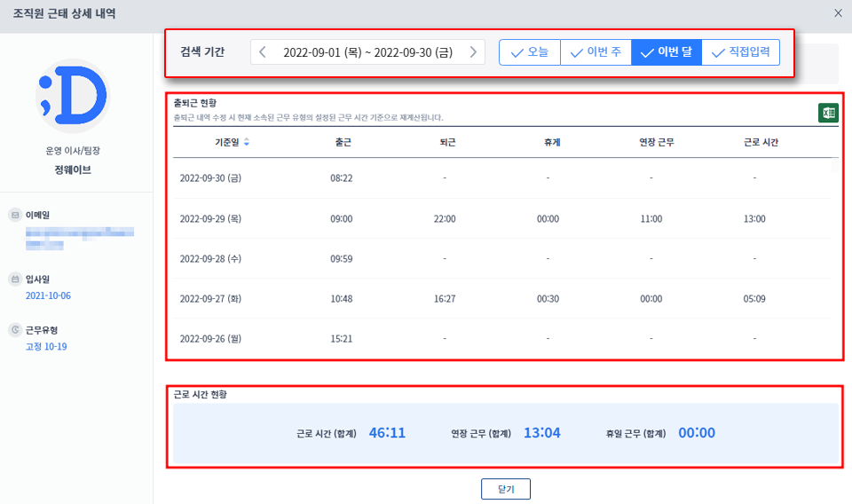
Task: Select the 2022-09-27 (화) row date
Action: (x=210, y=299)
